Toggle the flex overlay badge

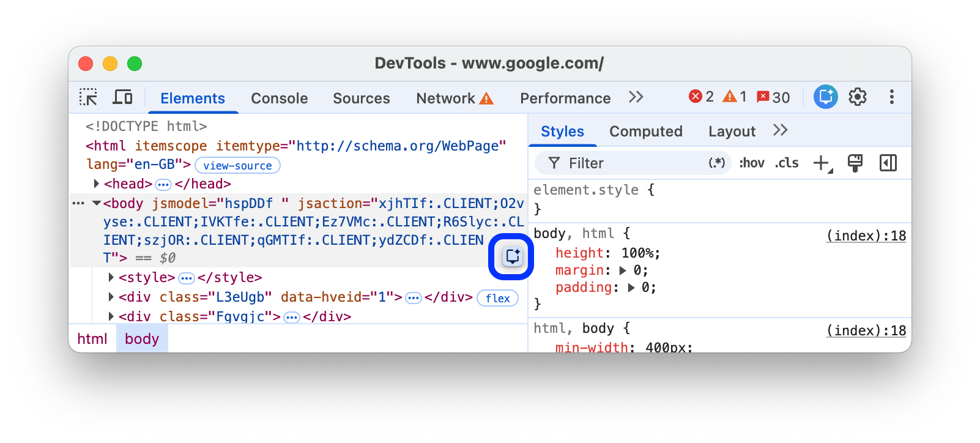point(497,299)
